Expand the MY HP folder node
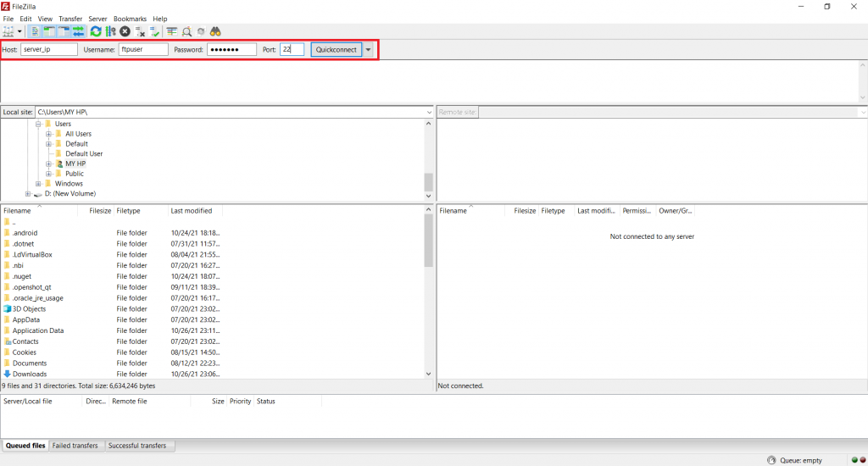The width and height of the screenshot is (868, 466). [48, 164]
